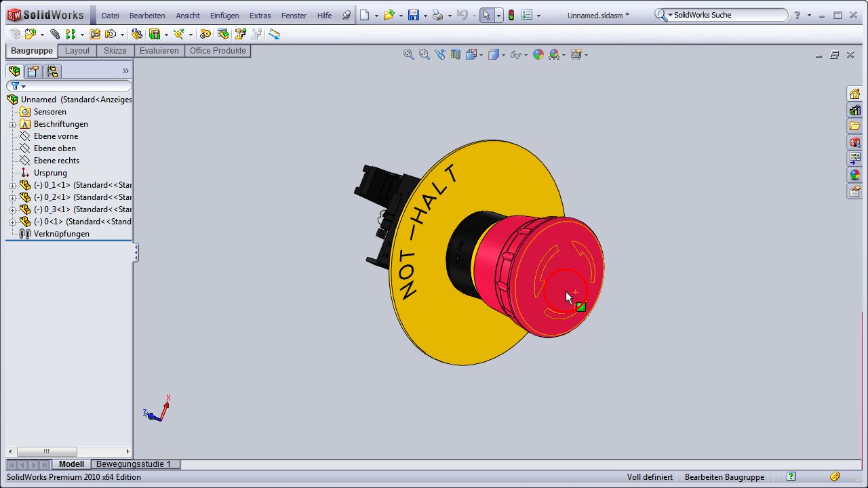
Task: Open the Hilfe menu
Action: click(325, 16)
